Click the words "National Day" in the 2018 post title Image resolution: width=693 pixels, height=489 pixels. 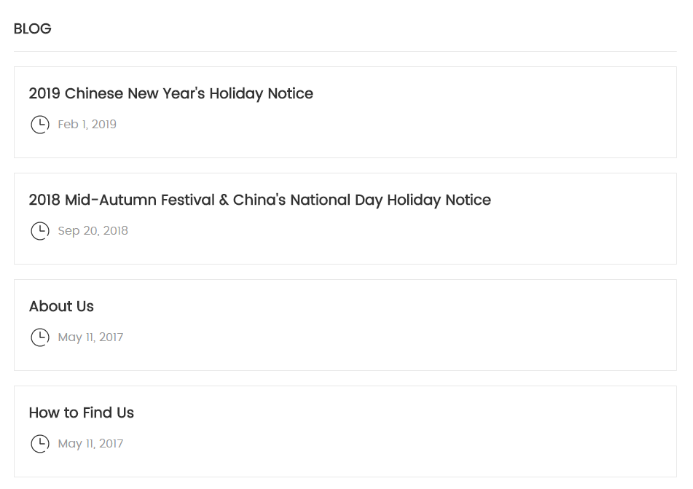click(x=335, y=200)
